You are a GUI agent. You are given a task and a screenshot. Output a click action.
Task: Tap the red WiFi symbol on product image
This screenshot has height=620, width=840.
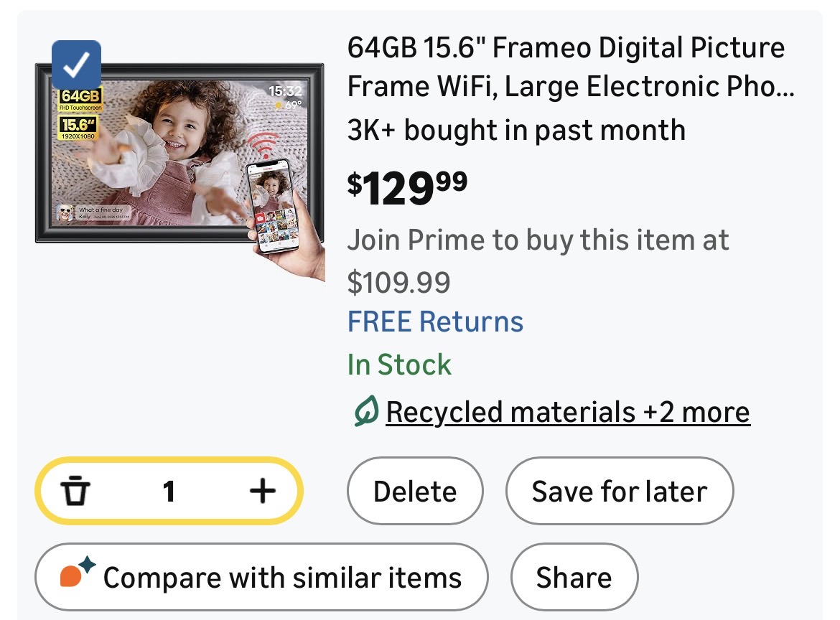(x=266, y=147)
